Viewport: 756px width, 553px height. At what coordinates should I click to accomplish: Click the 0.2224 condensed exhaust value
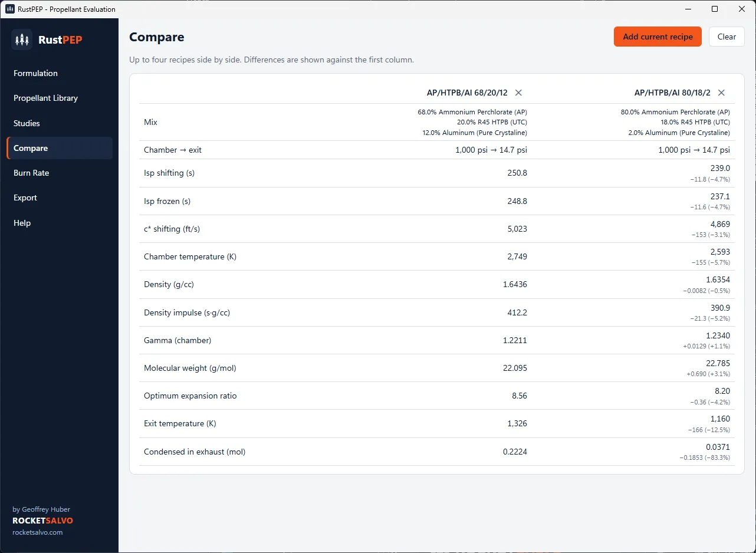[515, 452]
